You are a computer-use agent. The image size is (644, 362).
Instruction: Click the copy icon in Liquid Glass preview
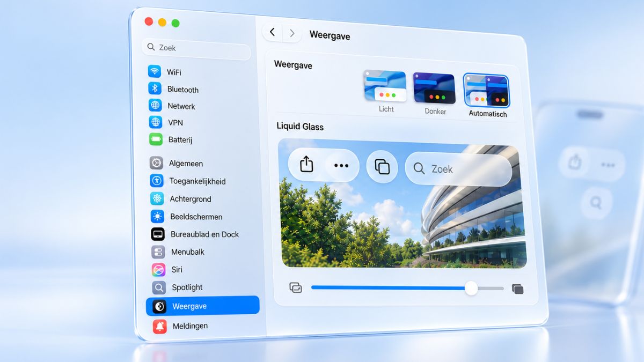coord(382,166)
